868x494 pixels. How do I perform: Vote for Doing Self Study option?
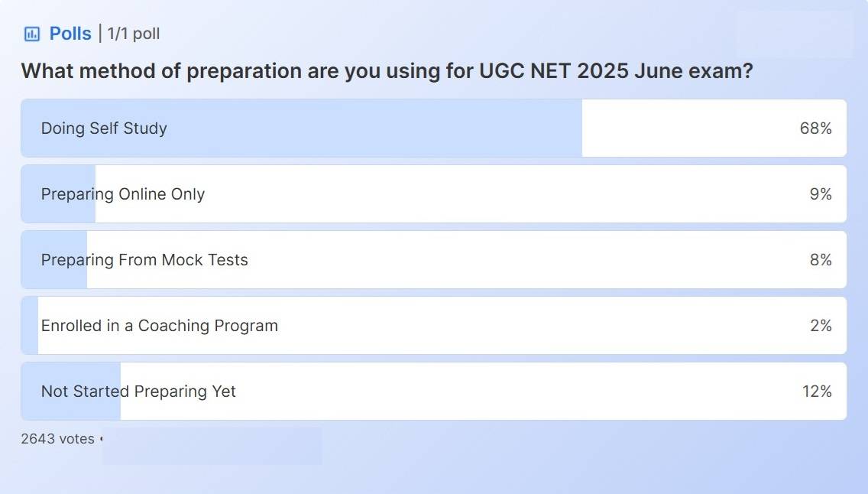(104, 128)
